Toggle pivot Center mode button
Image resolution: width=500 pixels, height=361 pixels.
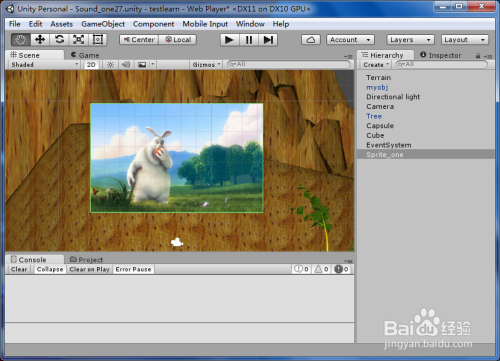coord(139,40)
